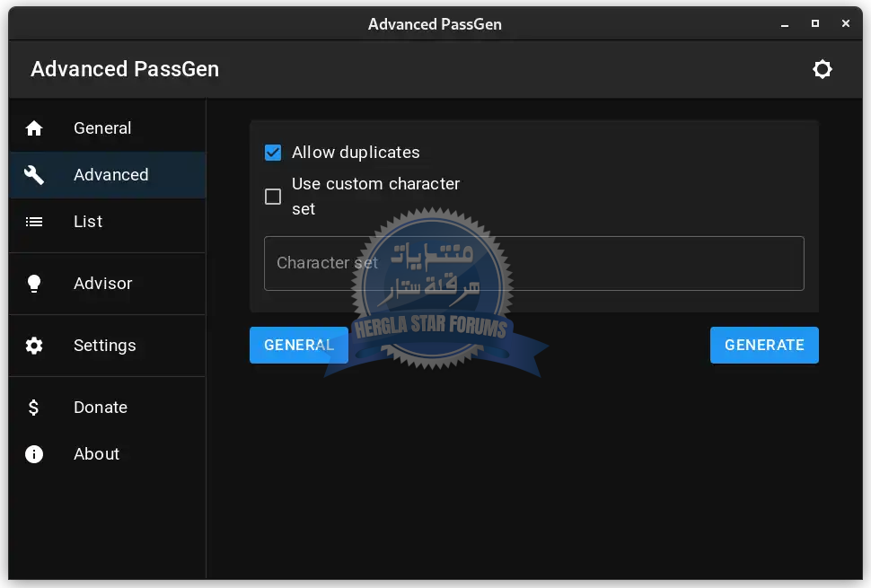Click the wrench icon beside Advanced

tap(34, 175)
